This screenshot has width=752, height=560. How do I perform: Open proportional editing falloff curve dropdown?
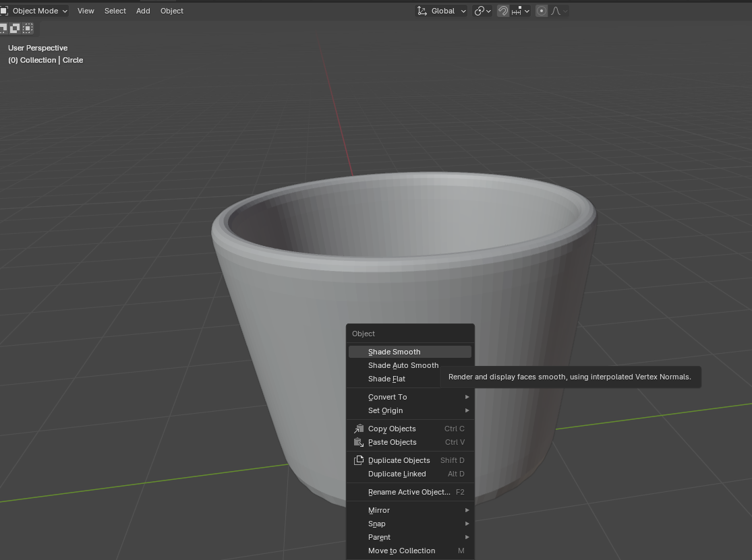tap(558, 11)
